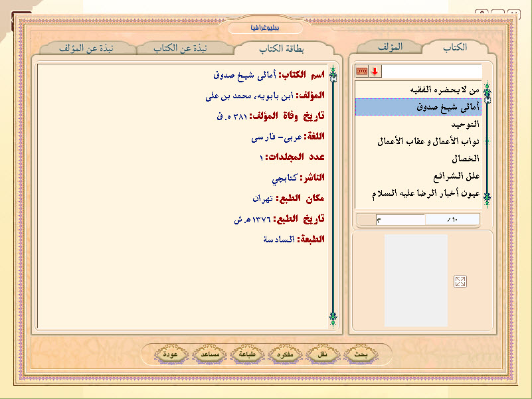This screenshot has width=532, height=399.
Task: Click the book list scrollbar up arrow
Action: (x=488, y=90)
